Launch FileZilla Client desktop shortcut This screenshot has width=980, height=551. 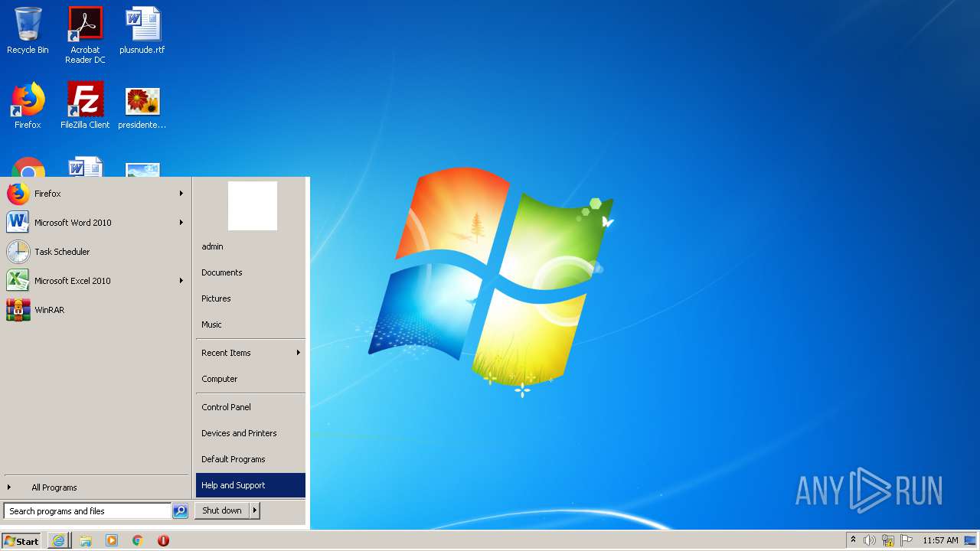pyautogui.click(x=85, y=106)
